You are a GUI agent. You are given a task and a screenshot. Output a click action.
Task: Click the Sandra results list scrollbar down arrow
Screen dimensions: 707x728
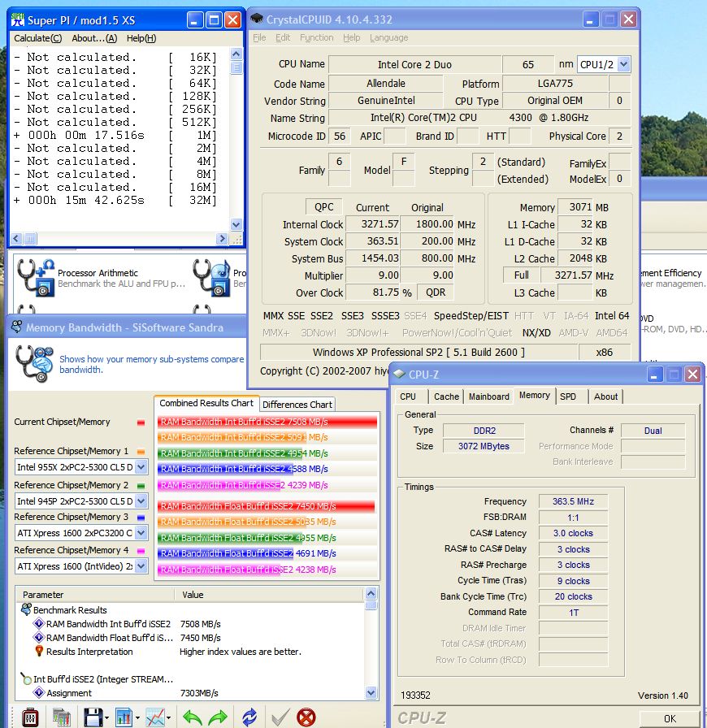pyautogui.click(x=371, y=693)
